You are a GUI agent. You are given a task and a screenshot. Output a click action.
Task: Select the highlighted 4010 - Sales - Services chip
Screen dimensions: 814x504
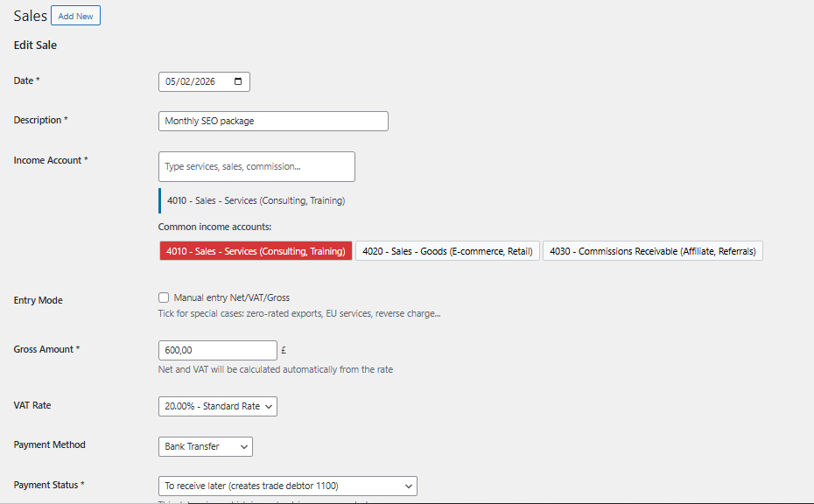(256, 250)
